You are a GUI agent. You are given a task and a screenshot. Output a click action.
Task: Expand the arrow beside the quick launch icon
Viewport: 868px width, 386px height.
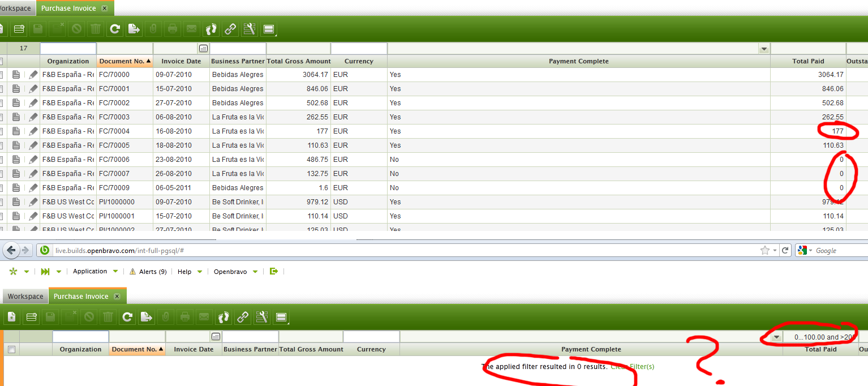[x=58, y=272]
